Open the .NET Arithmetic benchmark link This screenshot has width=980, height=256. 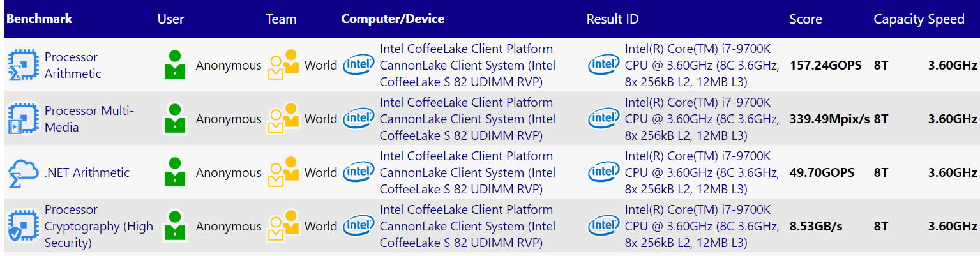(x=87, y=172)
